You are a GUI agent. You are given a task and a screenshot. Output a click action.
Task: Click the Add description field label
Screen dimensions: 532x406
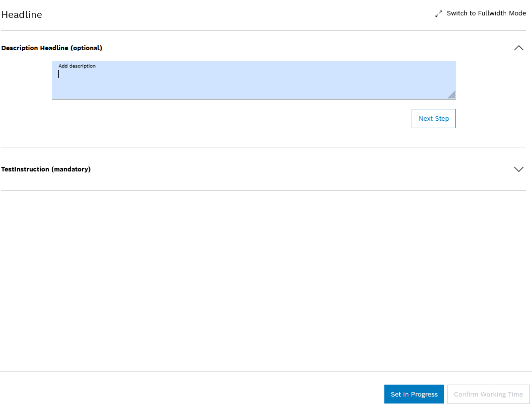click(77, 66)
